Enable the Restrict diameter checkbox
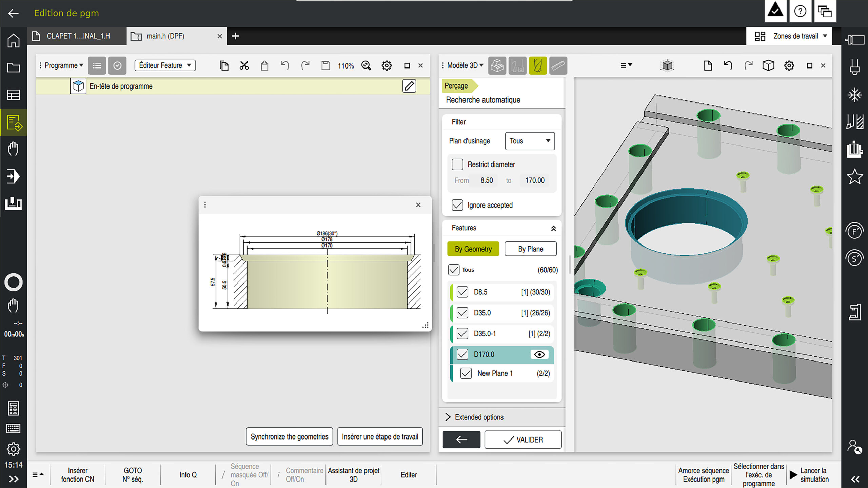 click(x=457, y=164)
